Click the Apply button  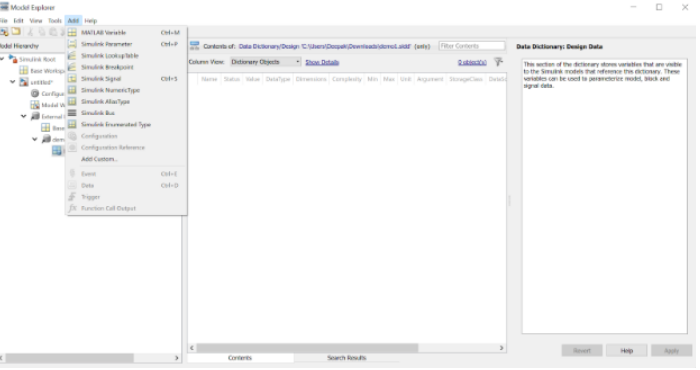pyautogui.click(x=671, y=351)
